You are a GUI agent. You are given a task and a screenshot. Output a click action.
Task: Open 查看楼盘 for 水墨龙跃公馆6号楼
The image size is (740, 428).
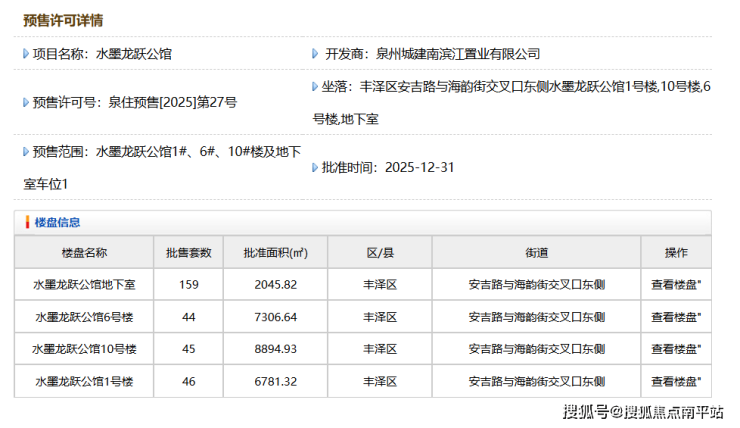pyautogui.click(x=675, y=317)
